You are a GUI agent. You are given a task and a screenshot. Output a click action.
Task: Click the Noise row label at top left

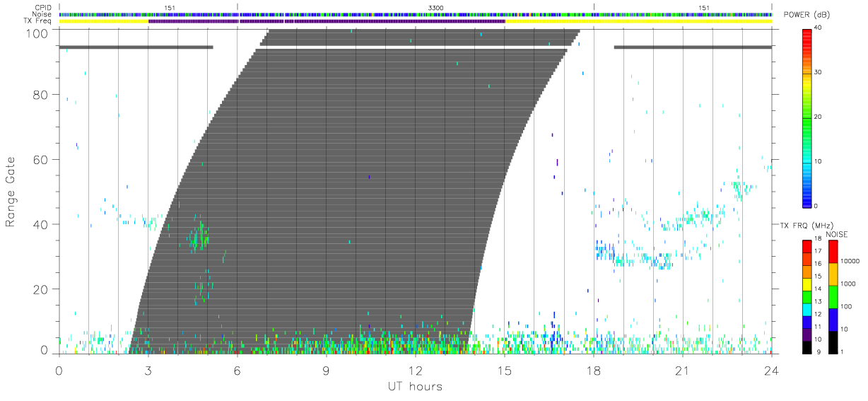coord(43,14)
